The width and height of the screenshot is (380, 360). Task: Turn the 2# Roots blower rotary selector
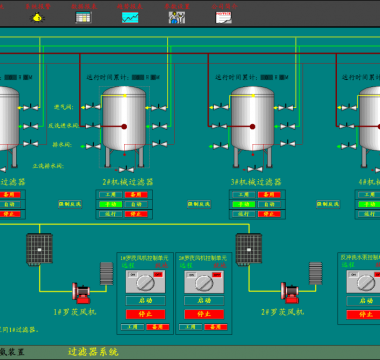coord(204,282)
